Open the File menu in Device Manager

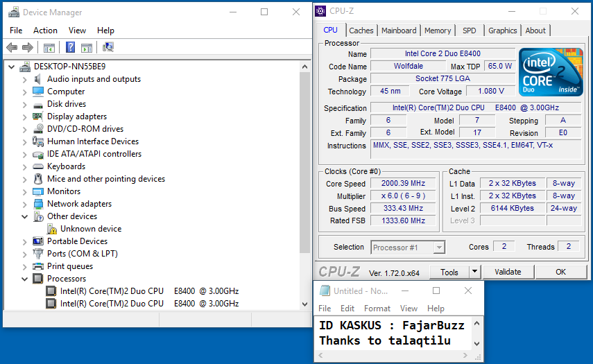tap(16, 31)
